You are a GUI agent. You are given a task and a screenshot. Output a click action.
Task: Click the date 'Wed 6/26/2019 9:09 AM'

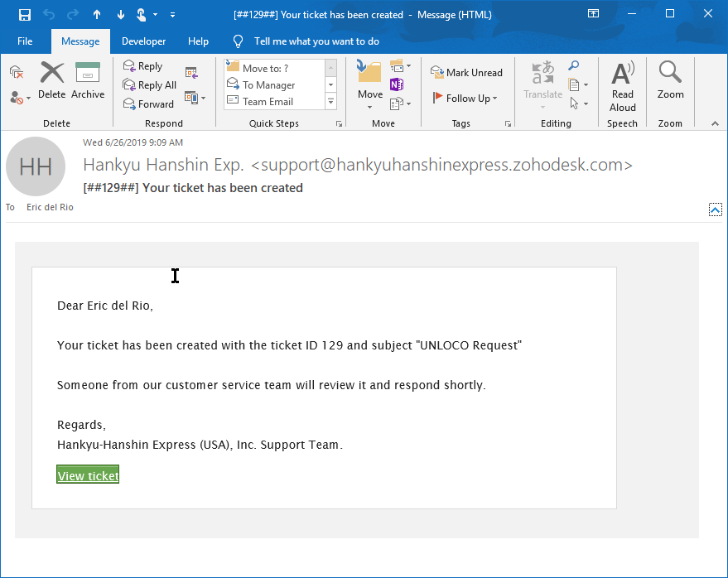(x=133, y=142)
